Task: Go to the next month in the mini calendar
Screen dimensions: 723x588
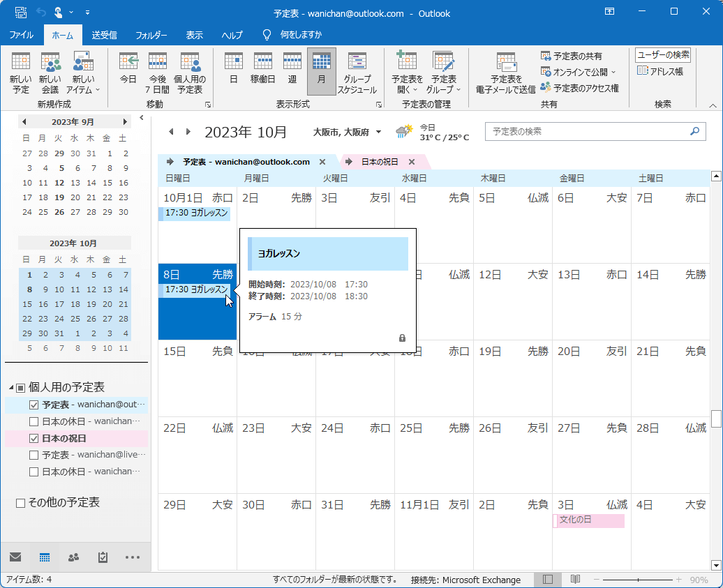Action: pos(124,121)
